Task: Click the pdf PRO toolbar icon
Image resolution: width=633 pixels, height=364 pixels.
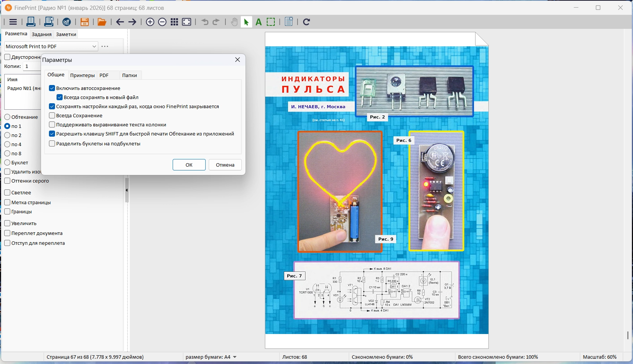Action: click(66, 22)
